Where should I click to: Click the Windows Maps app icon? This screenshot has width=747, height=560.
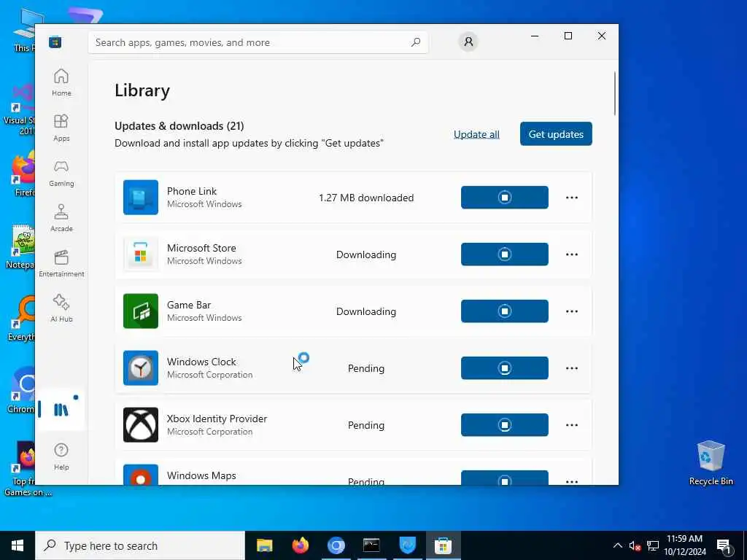point(141,475)
